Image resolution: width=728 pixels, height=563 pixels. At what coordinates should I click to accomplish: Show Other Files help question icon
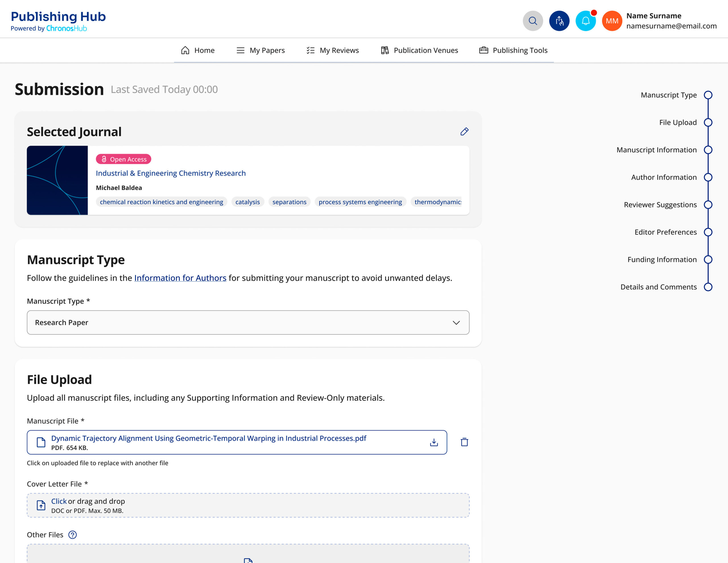pos(72,535)
